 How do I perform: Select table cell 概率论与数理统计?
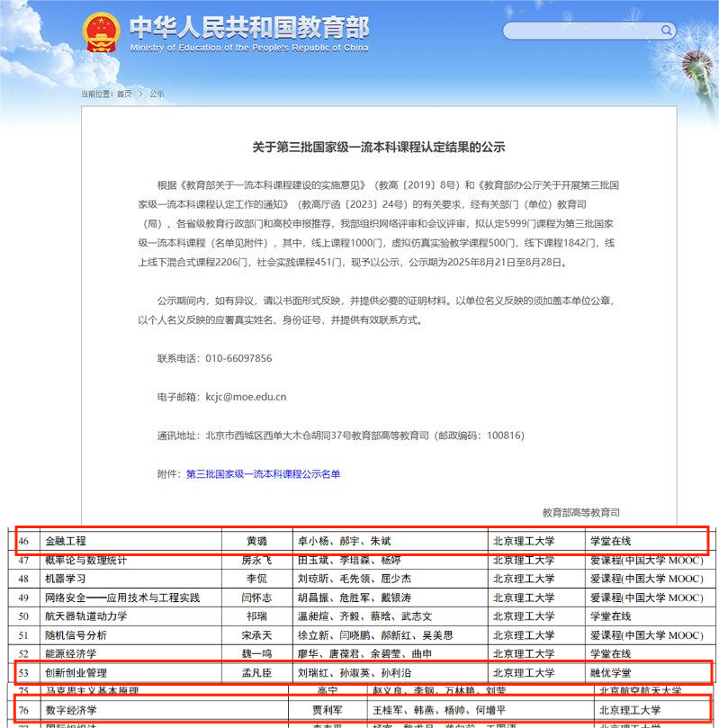[x=85, y=561]
